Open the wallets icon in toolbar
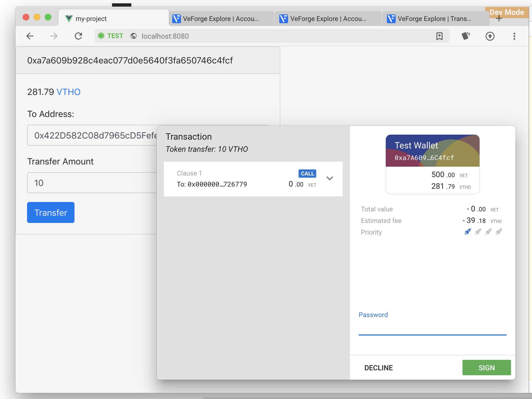 pos(466,36)
